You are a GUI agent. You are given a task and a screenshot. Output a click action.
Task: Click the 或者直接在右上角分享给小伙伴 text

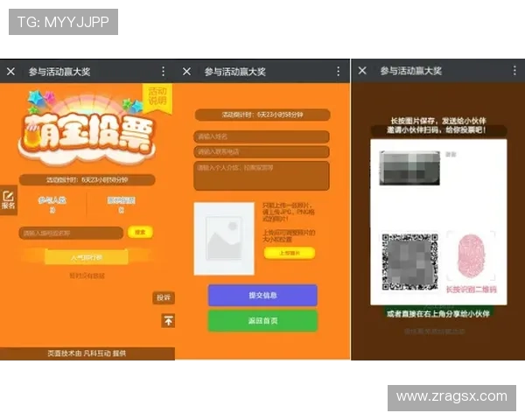click(438, 313)
